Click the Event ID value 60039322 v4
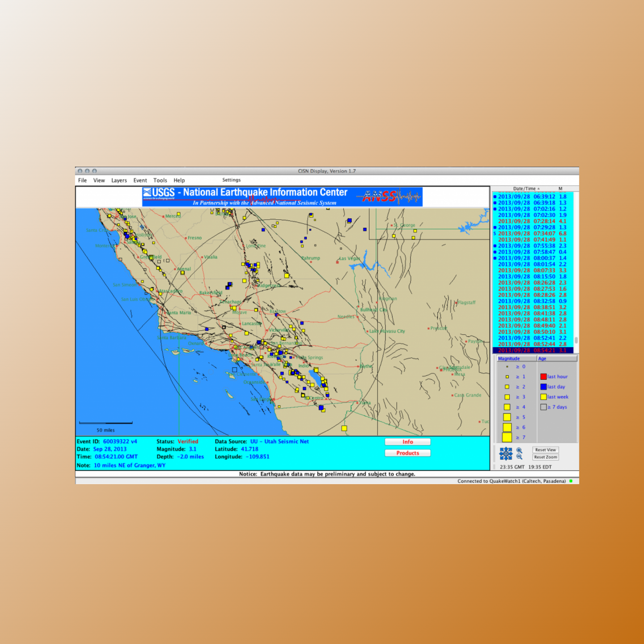This screenshot has width=644, height=644. (120, 441)
